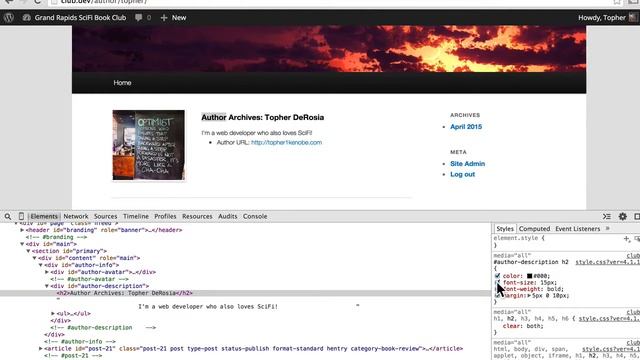Open the Event Listeners tab

click(x=578, y=229)
